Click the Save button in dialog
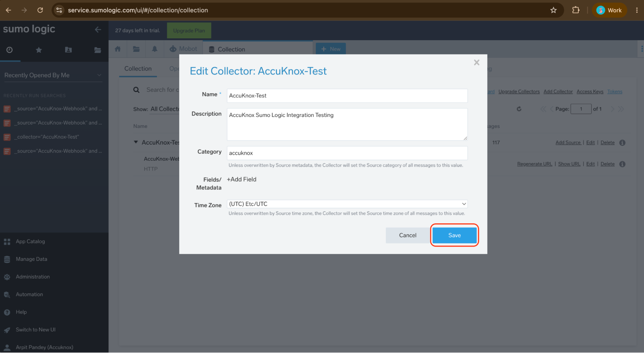 (x=454, y=235)
